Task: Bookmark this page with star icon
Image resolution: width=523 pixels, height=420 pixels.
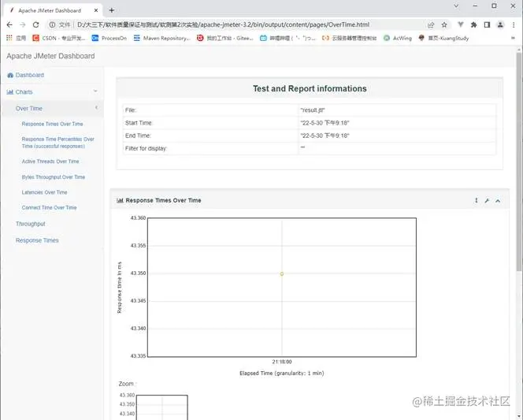Action: coord(444,24)
